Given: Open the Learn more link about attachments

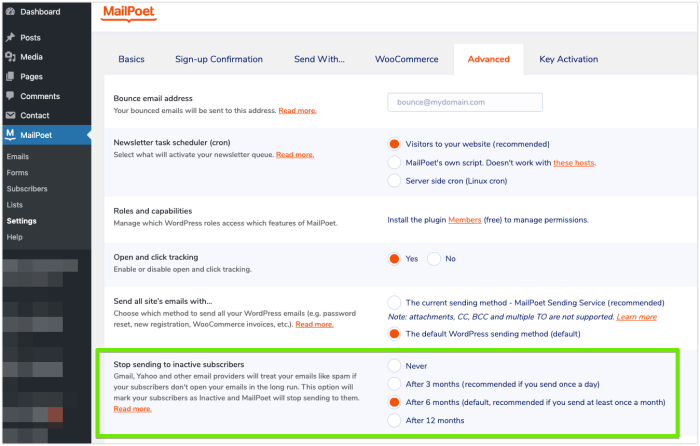Looking at the screenshot, I should tap(637, 317).
